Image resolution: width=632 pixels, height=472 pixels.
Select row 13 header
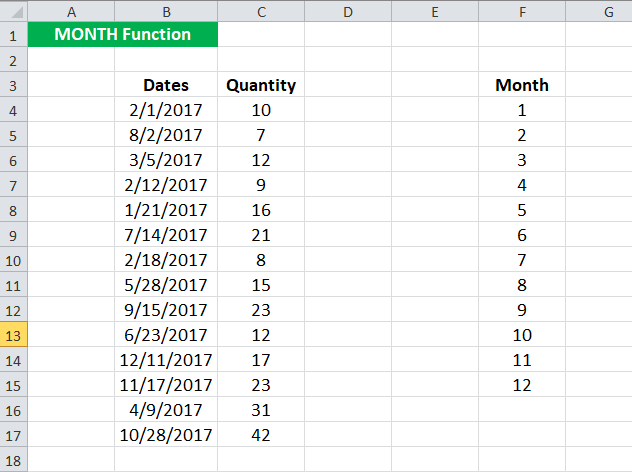coord(13,335)
